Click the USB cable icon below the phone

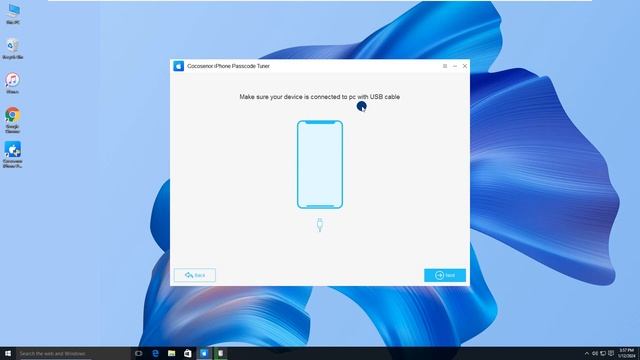320,225
